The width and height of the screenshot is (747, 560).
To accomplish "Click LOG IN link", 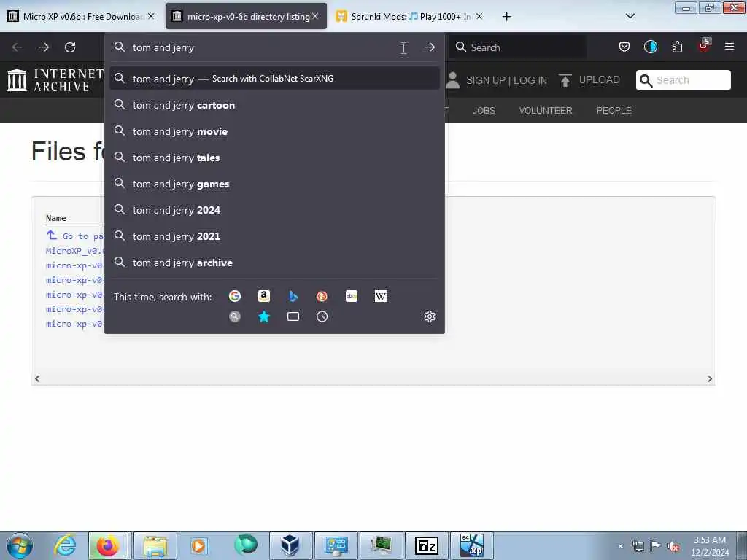I will click(x=530, y=80).
